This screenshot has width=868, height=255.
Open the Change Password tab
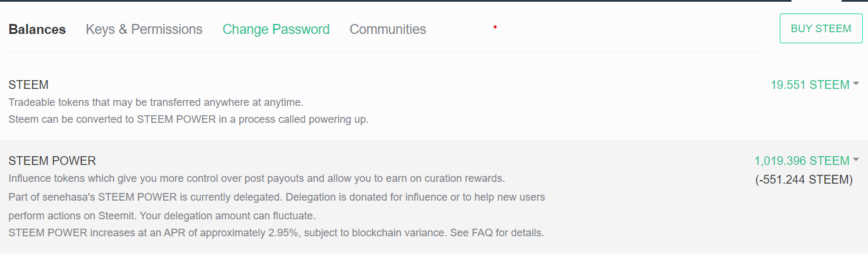276,29
